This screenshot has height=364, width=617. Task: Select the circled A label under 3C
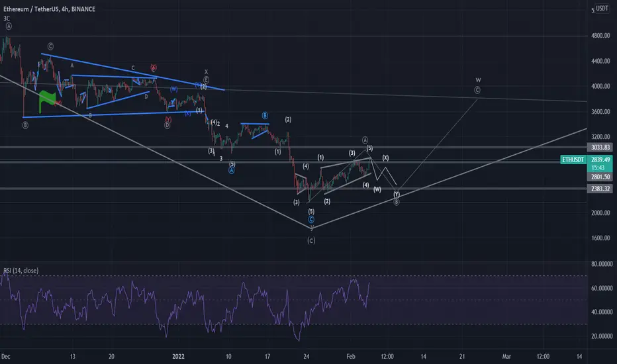coord(9,26)
